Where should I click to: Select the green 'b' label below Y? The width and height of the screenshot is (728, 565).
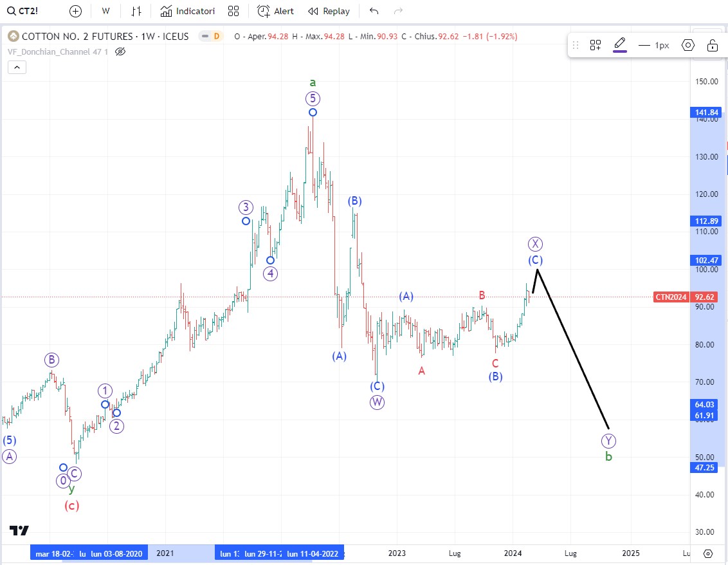coord(608,457)
